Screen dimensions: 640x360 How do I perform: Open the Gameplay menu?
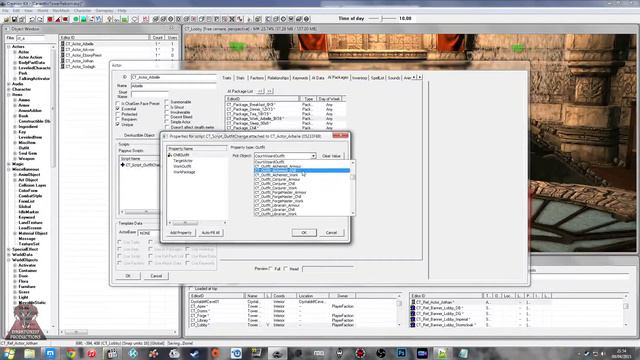pyautogui.click(x=105, y=11)
